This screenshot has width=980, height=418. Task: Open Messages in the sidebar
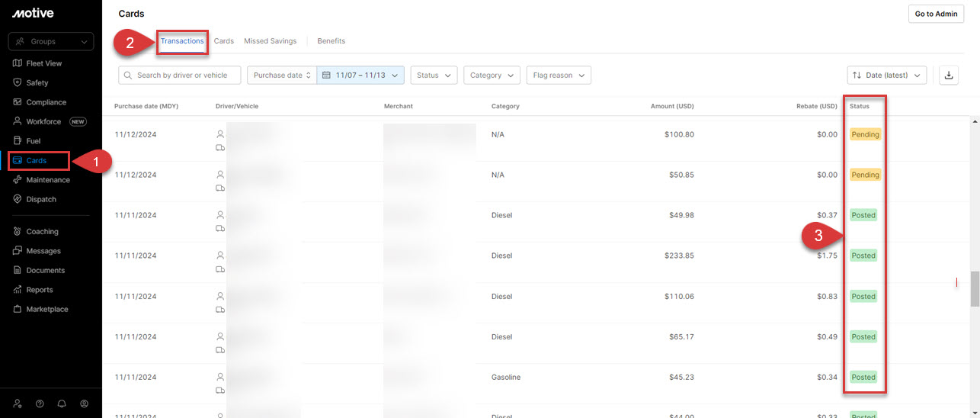(43, 251)
